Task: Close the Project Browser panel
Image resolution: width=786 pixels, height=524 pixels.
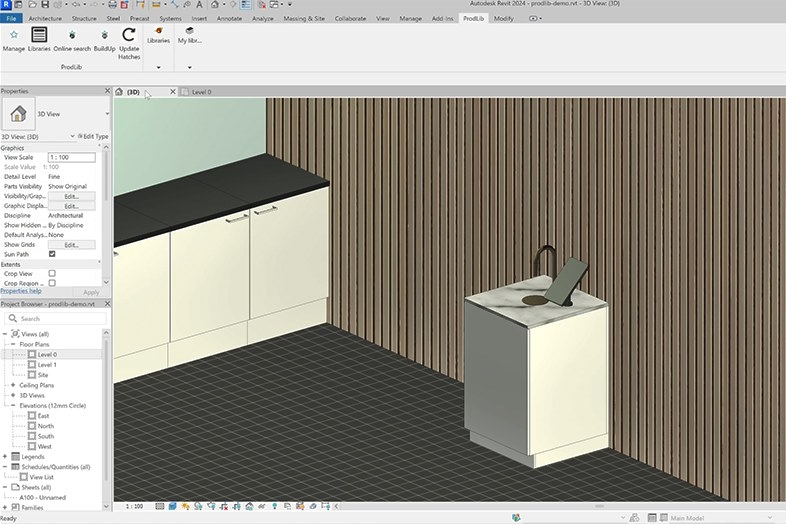Action: pyautogui.click(x=107, y=304)
